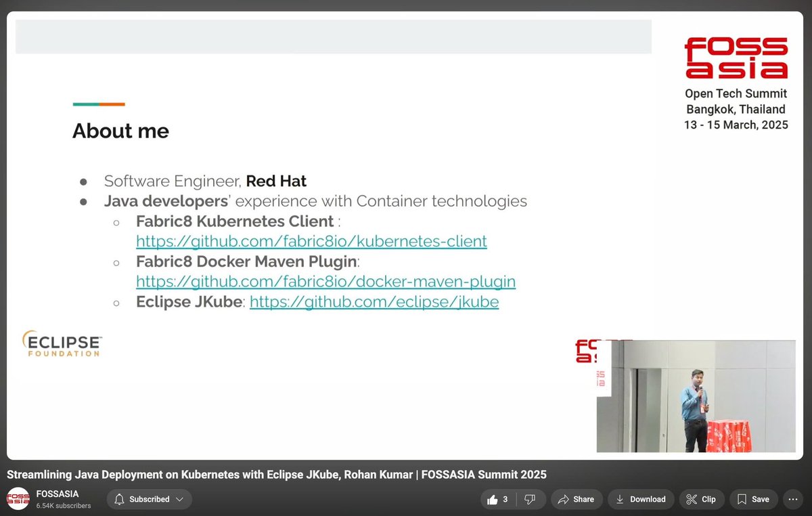Click the FOSSASIA channel avatar

pos(18,499)
